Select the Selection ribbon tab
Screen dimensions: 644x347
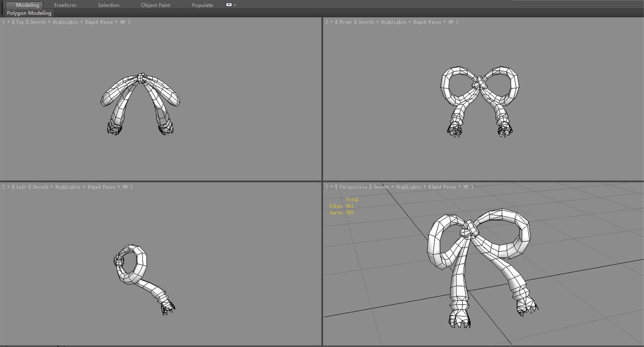pos(108,5)
